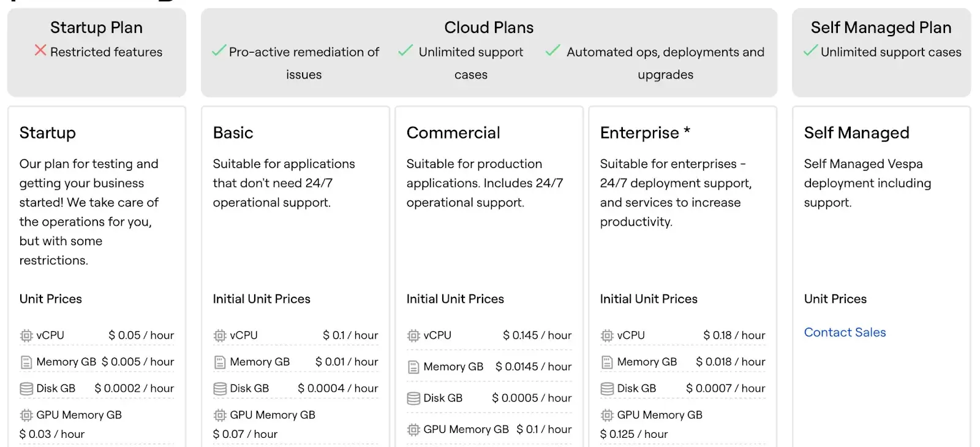Image resolution: width=980 pixels, height=447 pixels.
Task: Click the Self Managed card title
Action: click(856, 133)
